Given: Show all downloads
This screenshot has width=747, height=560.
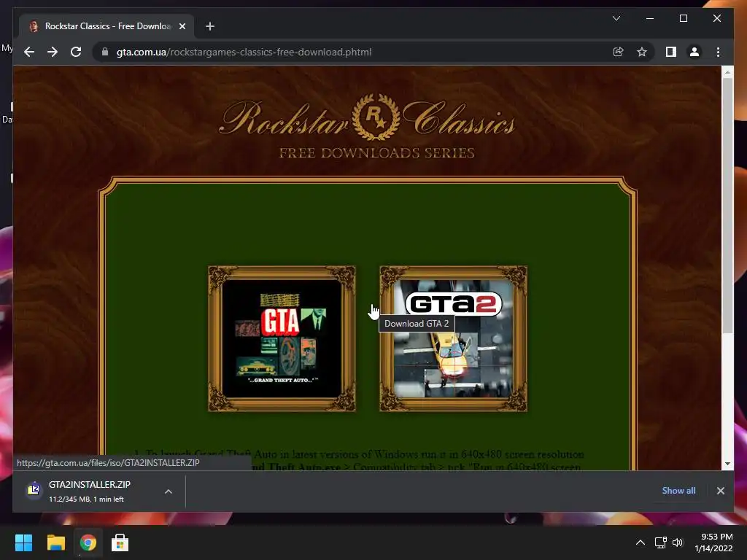Looking at the screenshot, I should (678, 491).
